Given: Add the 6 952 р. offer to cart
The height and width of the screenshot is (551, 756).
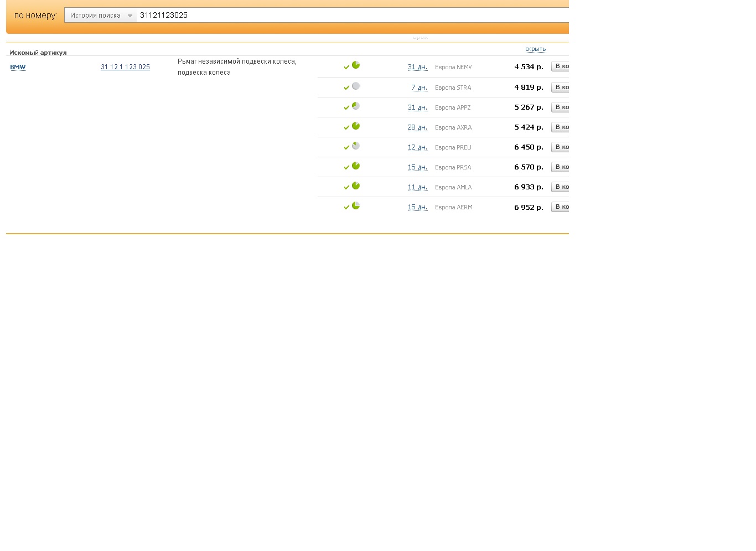Looking at the screenshot, I should coord(560,207).
